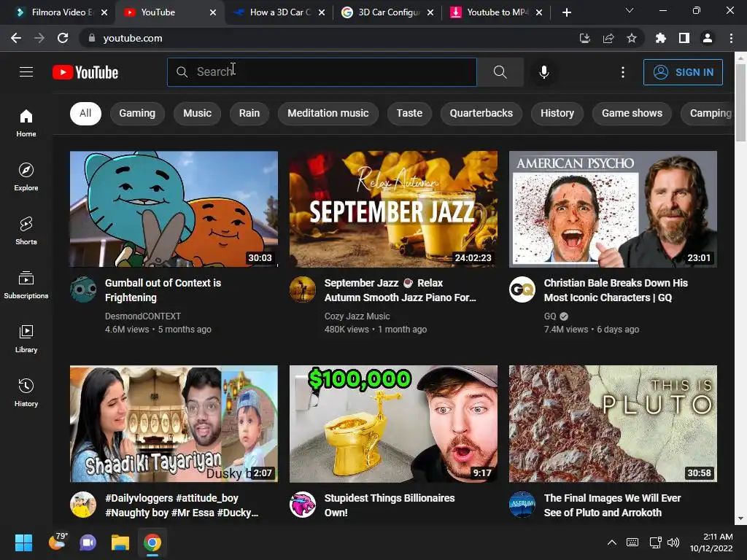Open the volume control in system tray
Viewport: 747px width, 560px height.
tap(673, 542)
